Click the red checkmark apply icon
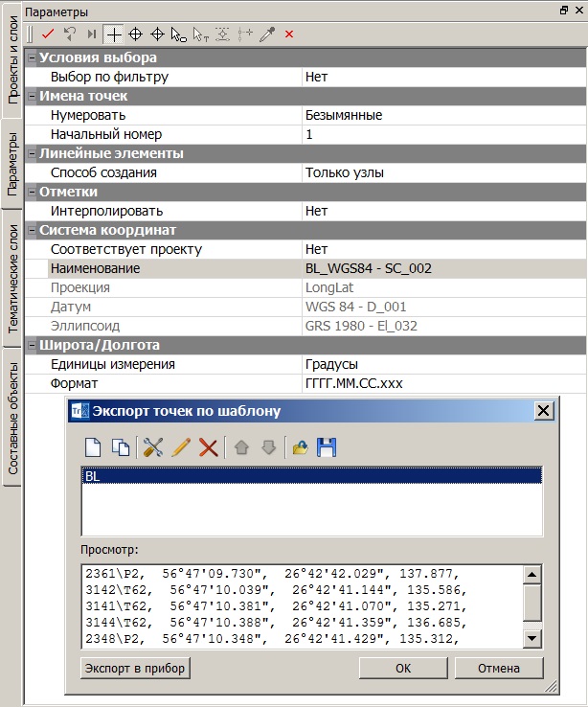This screenshot has width=588, height=707. click(48, 34)
